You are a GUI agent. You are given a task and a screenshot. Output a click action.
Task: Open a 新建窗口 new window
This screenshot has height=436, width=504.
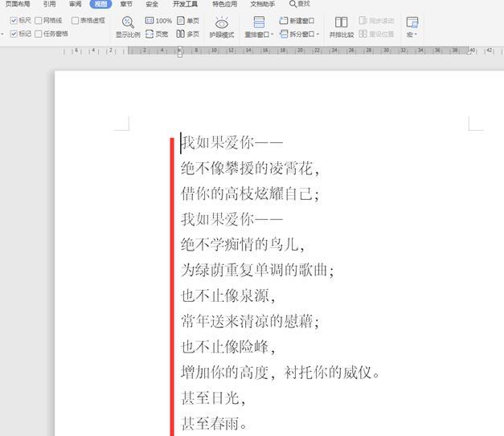297,21
